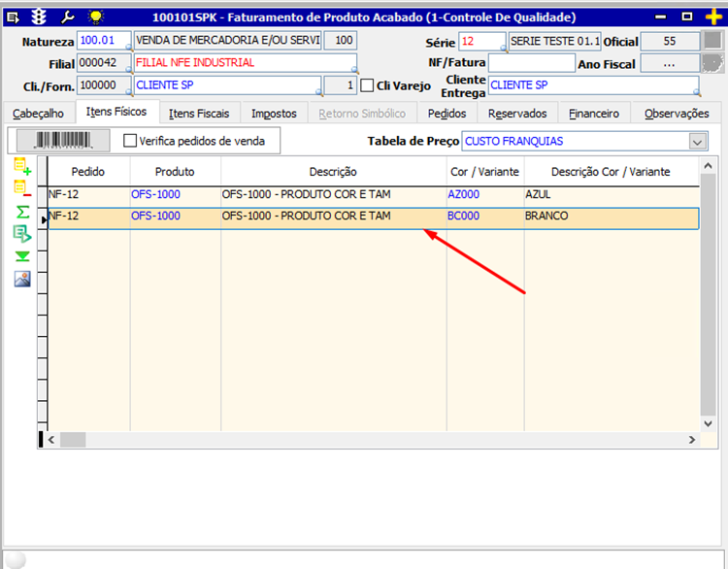Click the FILIAL NFE INDUSTRIAL field
This screenshot has width=728, height=569.
pyautogui.click(x=246, y=63)
